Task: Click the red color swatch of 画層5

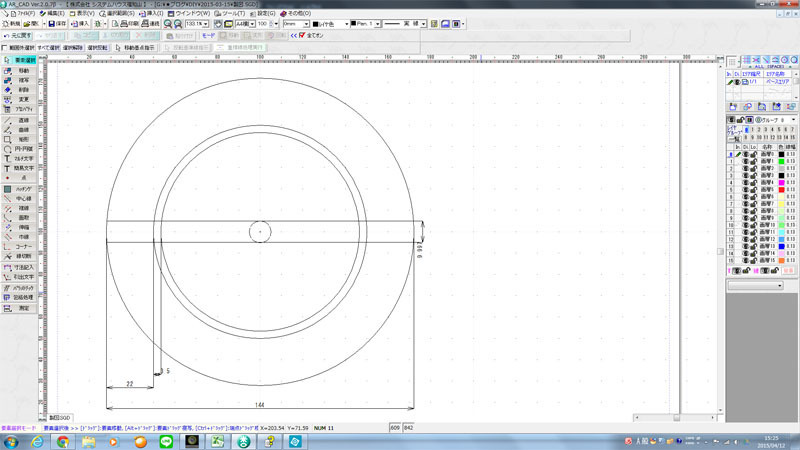Action: click(781, 190)
